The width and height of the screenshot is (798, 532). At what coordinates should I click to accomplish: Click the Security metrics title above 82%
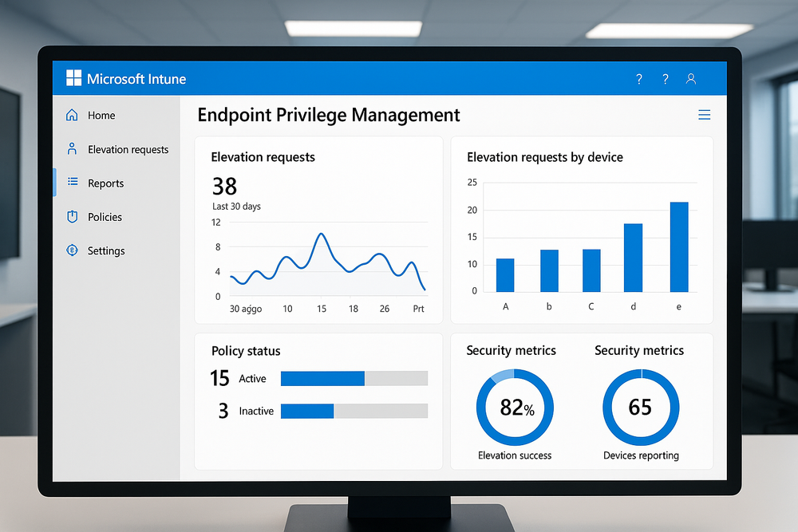pos(511,350)
